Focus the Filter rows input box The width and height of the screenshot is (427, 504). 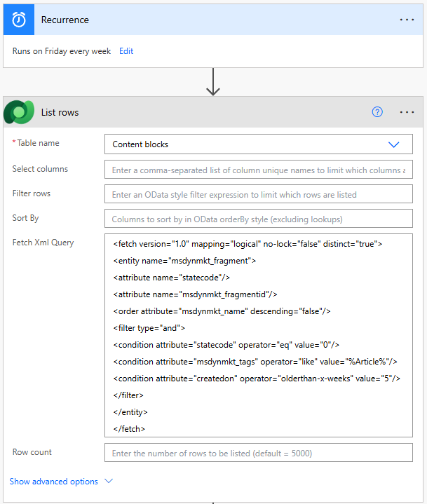pyautogui.click(x=258, y=194)
